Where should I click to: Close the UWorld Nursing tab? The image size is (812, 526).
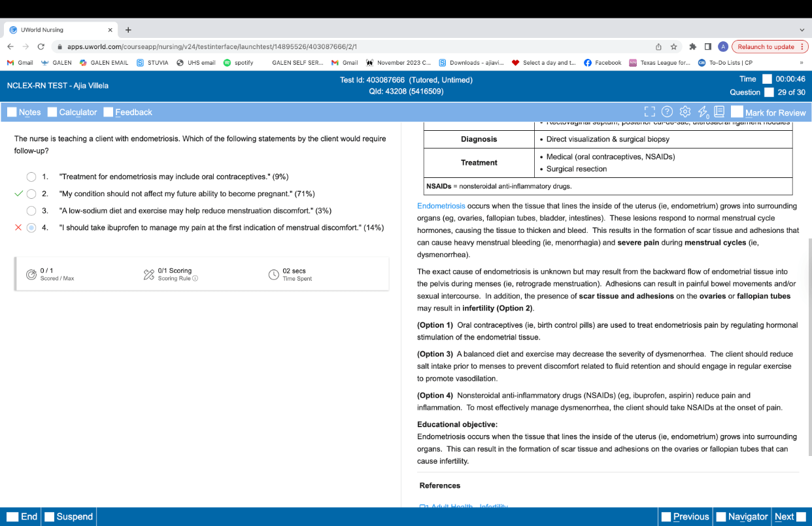(x=110, y=29)
